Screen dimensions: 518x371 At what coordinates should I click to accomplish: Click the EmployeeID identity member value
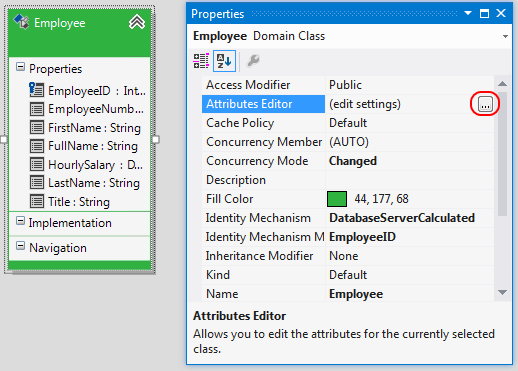362,237
